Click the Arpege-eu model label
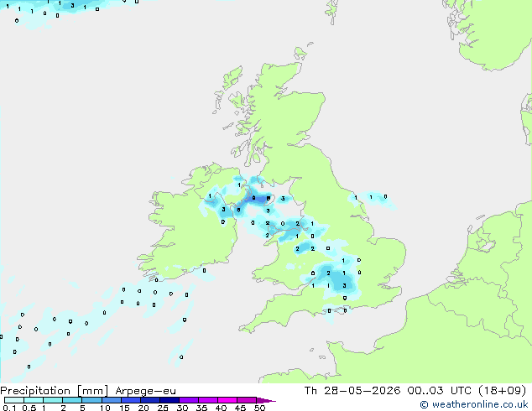This screenshot has width=532, height=411. pos(145,391)
